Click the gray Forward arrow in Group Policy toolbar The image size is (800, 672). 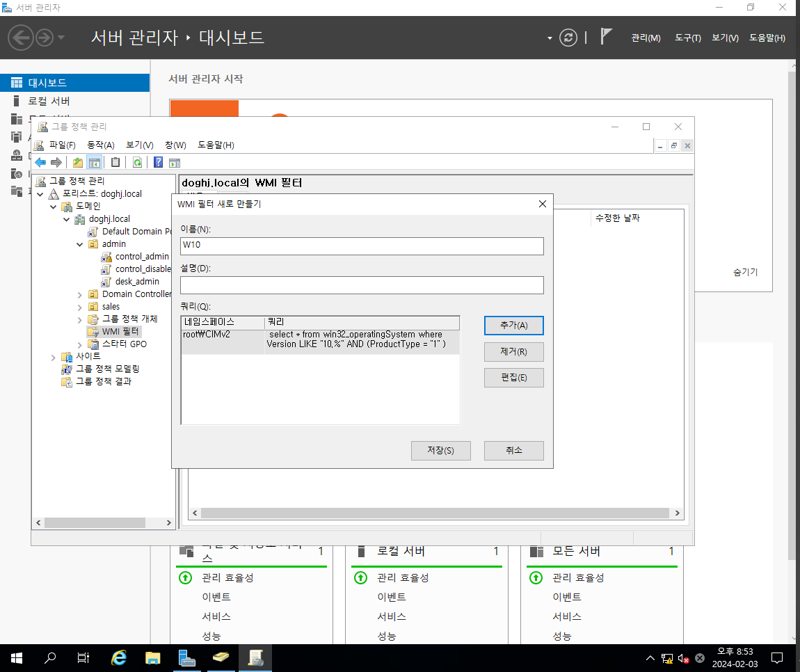pyautogui.click(x=56, y=162)
